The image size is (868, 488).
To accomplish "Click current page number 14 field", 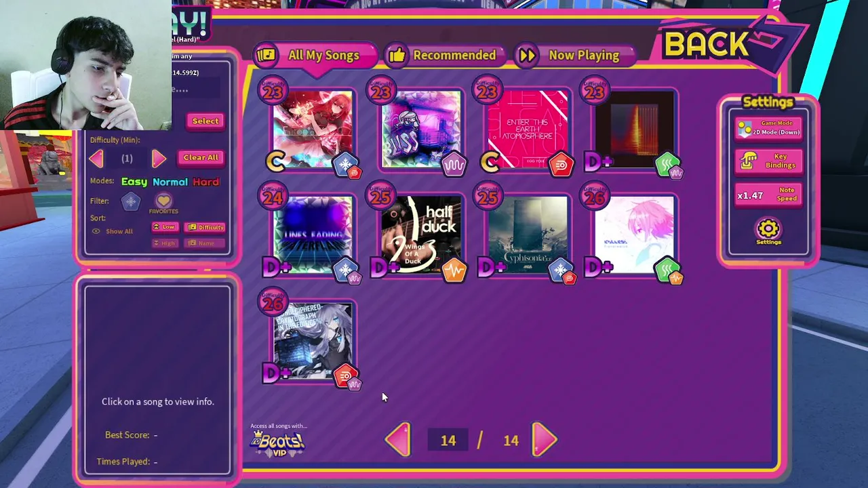I will (448, 441).
